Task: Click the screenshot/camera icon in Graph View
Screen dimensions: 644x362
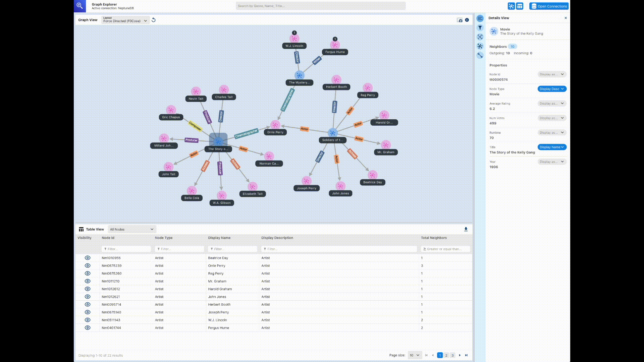Action: (x=460, y=20)
